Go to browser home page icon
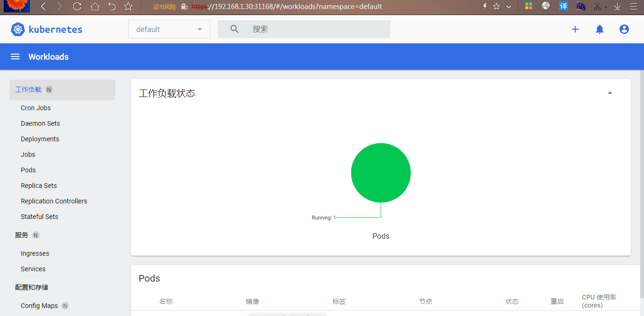 point(95,7)
